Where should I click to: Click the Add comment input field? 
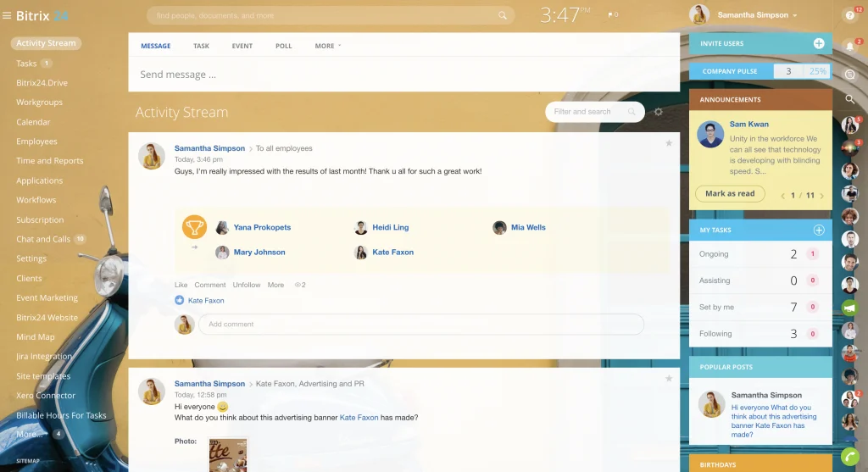pyautogui.click(x=420, y=324)
